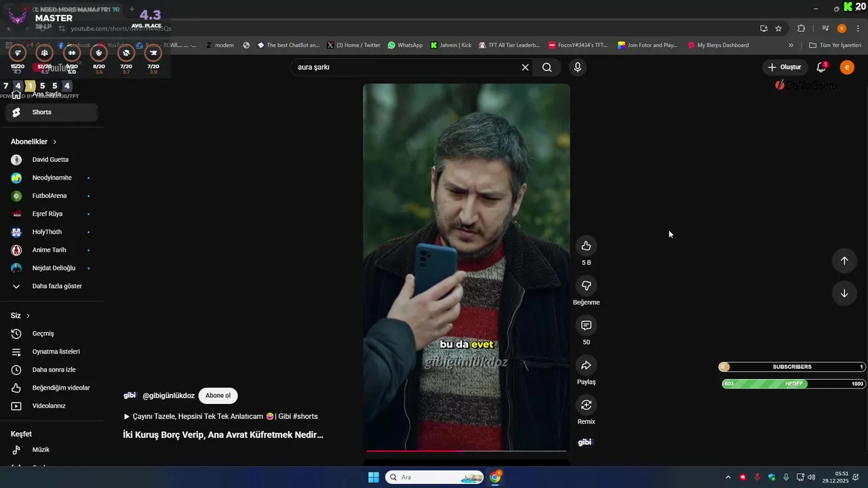This screenshot has height=488, width=868.
Task: Open The best ChatBot bookmark
Action: [288, 45]
